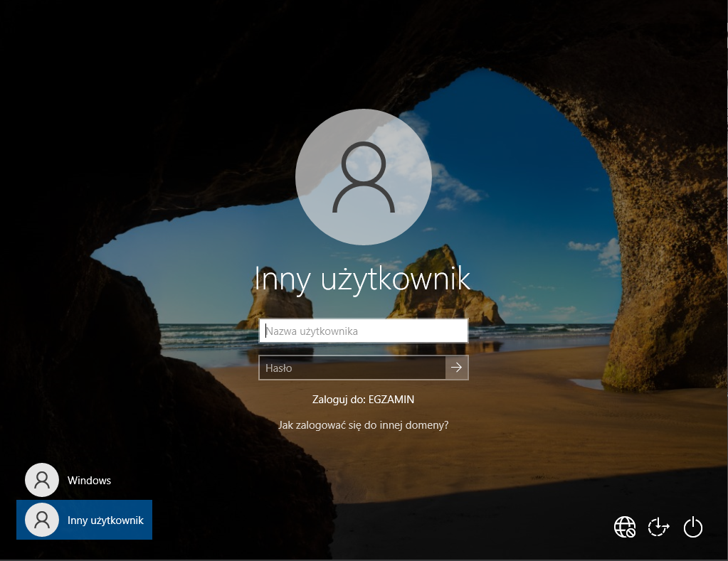728x561 pixels.
Task: Click the large Inny użytkownik heading
Action: point(363,279)
